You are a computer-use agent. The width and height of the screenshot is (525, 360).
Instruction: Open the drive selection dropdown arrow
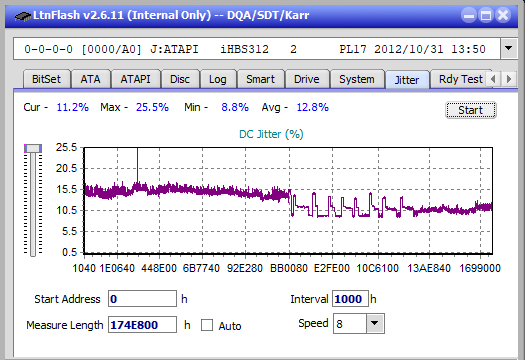tap(509, 49)
